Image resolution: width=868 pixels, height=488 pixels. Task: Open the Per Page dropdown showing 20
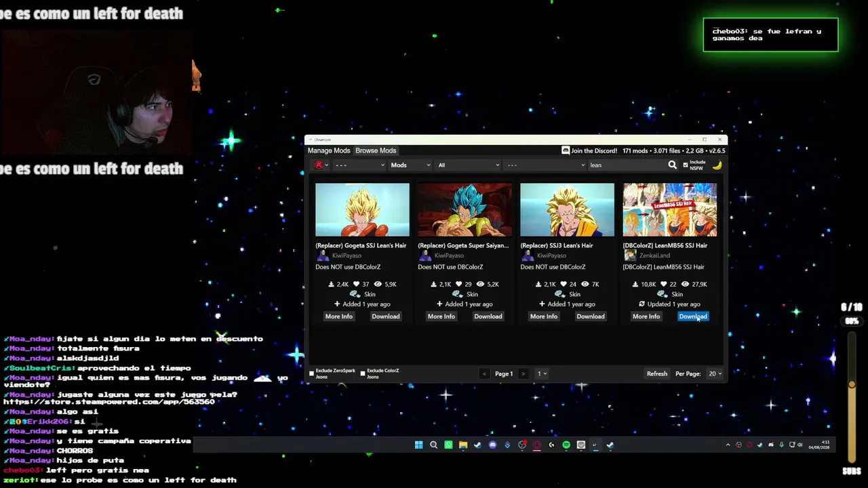pyautogui.click(x=715, y=373)
